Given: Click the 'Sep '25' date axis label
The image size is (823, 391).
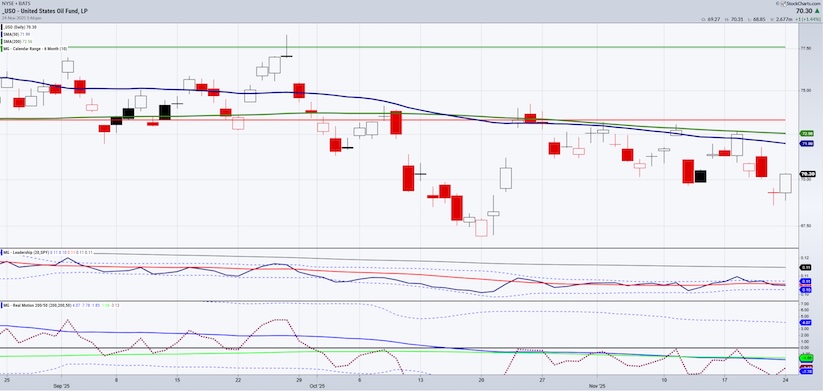Looking at the screenshot, I should [61, 385].
